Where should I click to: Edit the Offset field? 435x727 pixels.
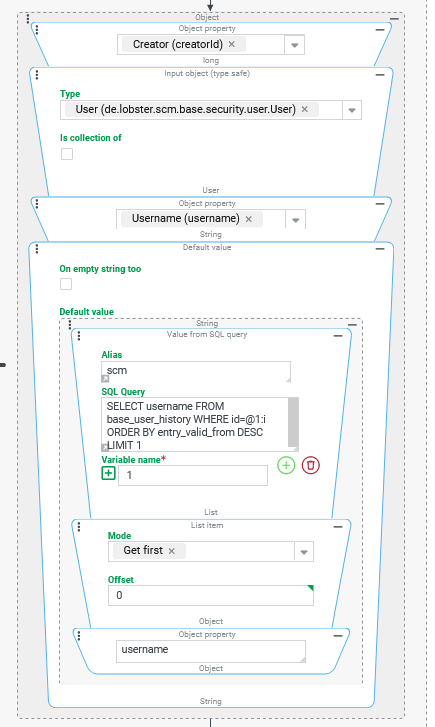click(211, 595)
